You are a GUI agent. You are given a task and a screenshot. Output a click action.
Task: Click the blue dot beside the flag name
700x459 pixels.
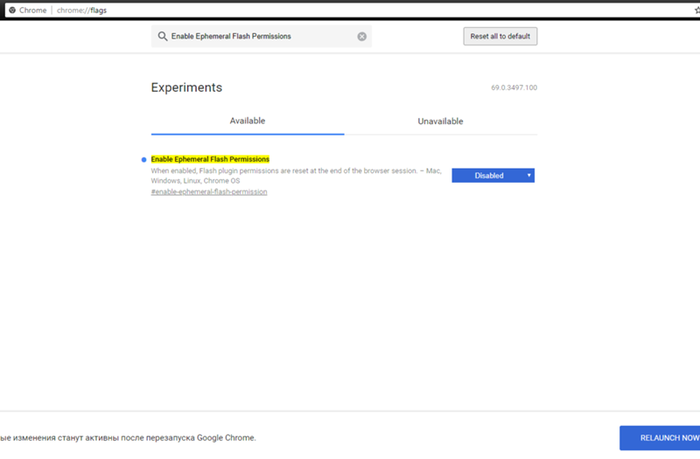pyautogui.click(x=144, y=160)
